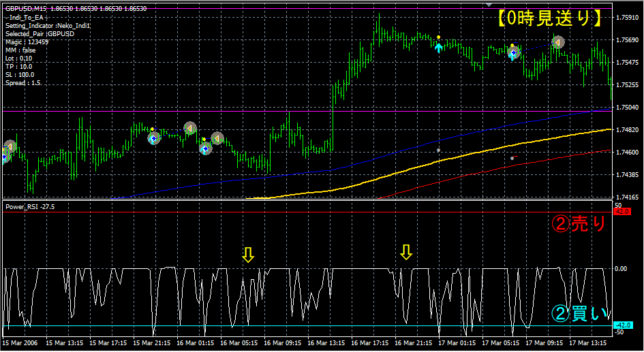Screen dimensions: 644x352
Task: Click the MM : false text
Action: coord(20,50)
